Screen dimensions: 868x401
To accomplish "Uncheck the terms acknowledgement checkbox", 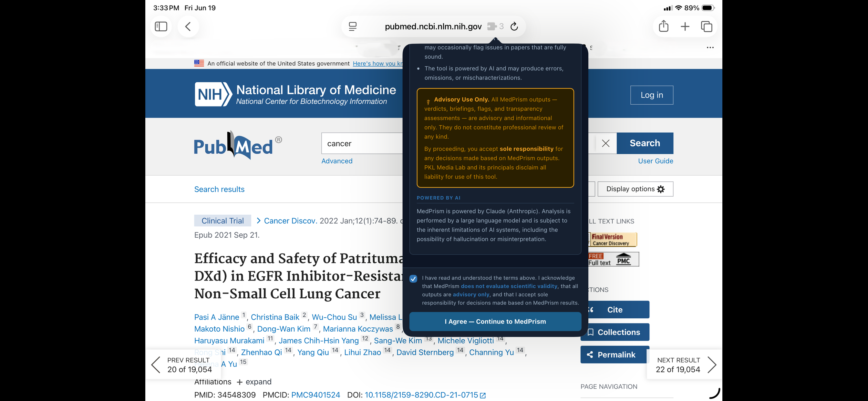I will click(413, 279).
